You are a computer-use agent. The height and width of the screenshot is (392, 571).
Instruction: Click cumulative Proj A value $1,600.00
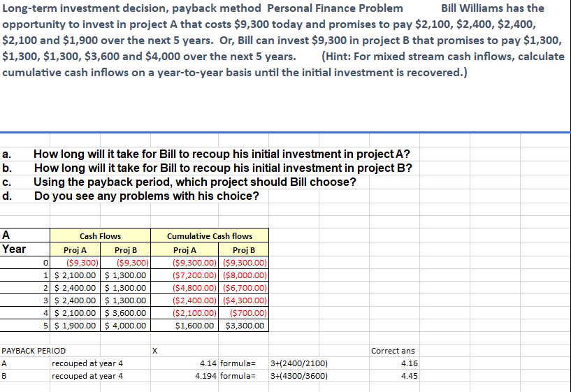pos(185,326)
